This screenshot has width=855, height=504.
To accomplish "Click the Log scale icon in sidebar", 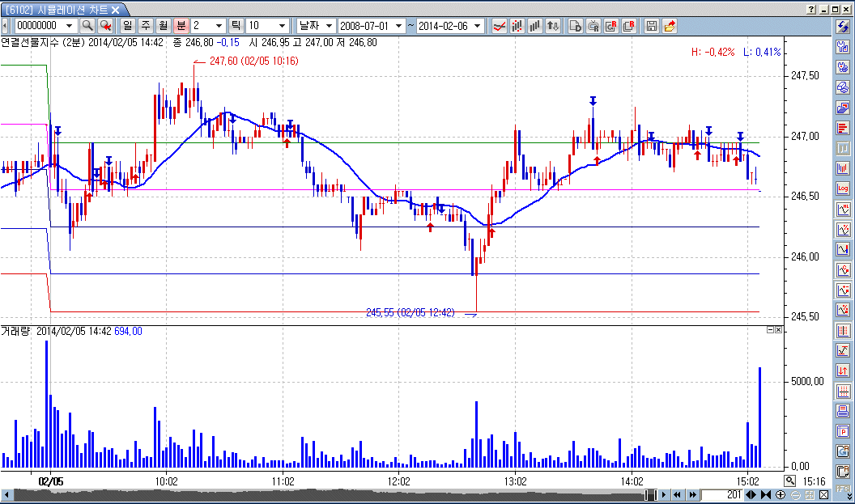I will [843, 188].
